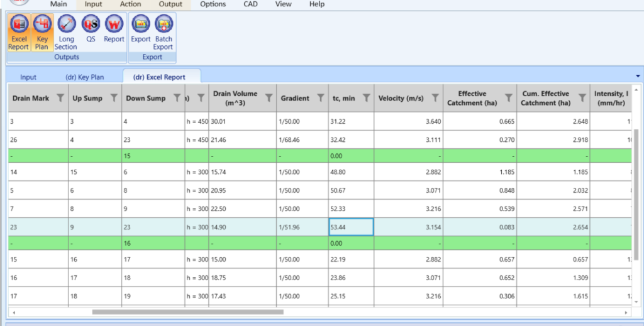Select Drain Mark cell 14
Viewport: 644px width, 326px height.
point(38,173)
